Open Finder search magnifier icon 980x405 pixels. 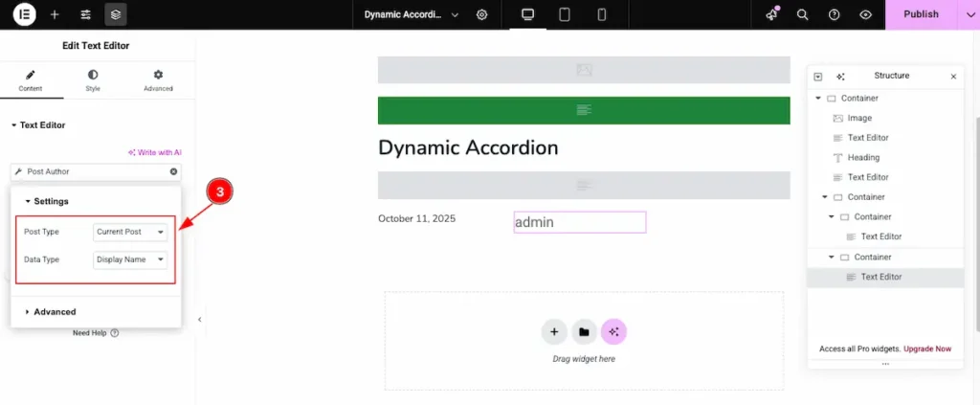coord(802,14)
